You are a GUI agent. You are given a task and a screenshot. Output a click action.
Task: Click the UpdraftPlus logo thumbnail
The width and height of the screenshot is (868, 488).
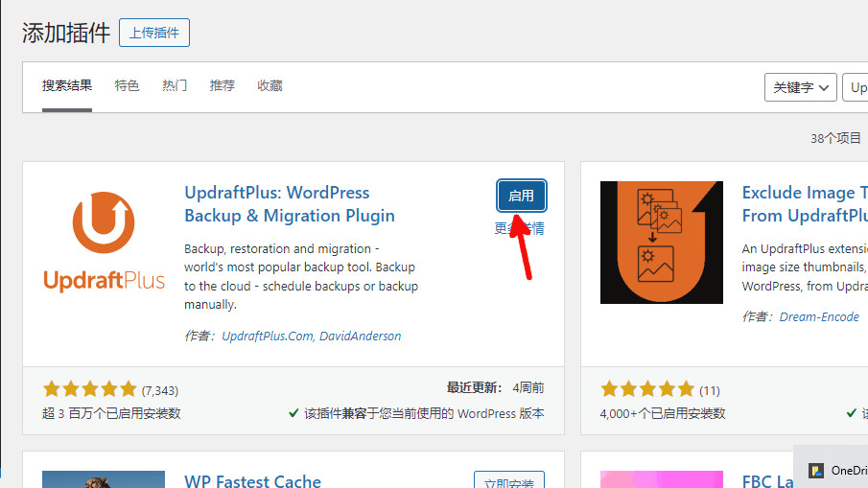coord(104,243)
